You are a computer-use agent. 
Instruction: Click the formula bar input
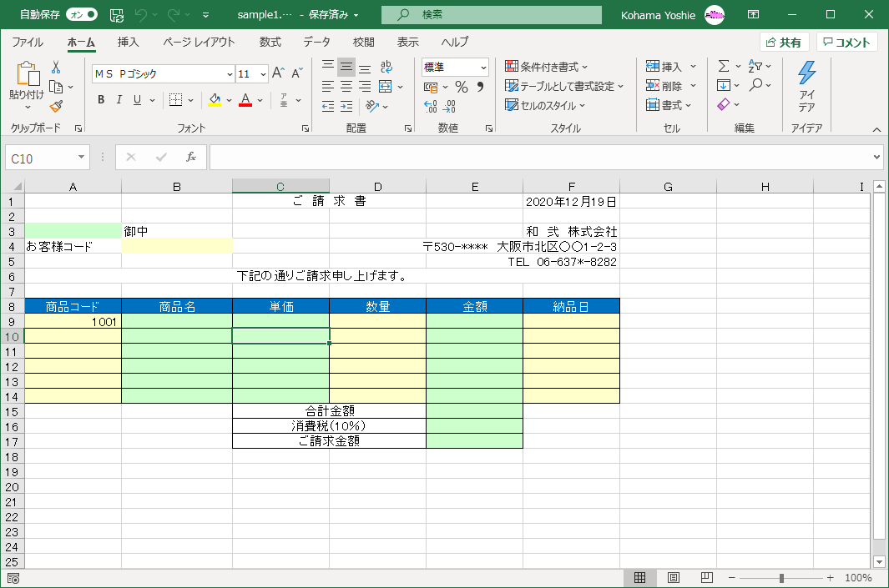pyautogui.click(x=540, y=157)
